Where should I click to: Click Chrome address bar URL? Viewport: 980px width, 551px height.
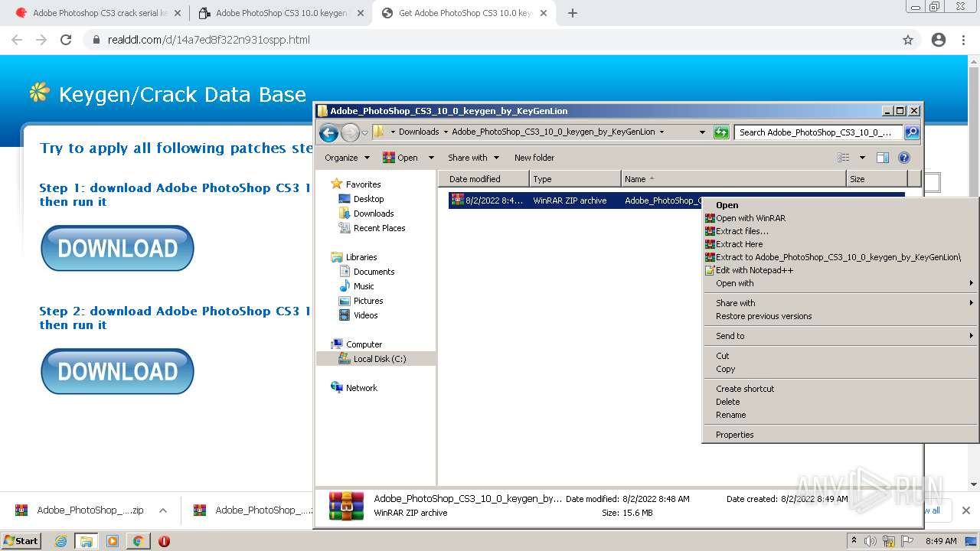tap(208, 40)
